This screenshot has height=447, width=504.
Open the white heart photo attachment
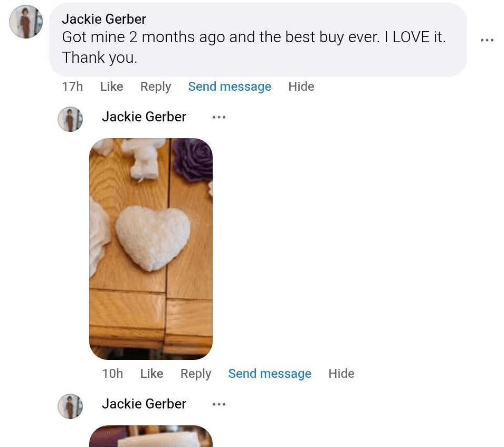(x=151, y=249)
